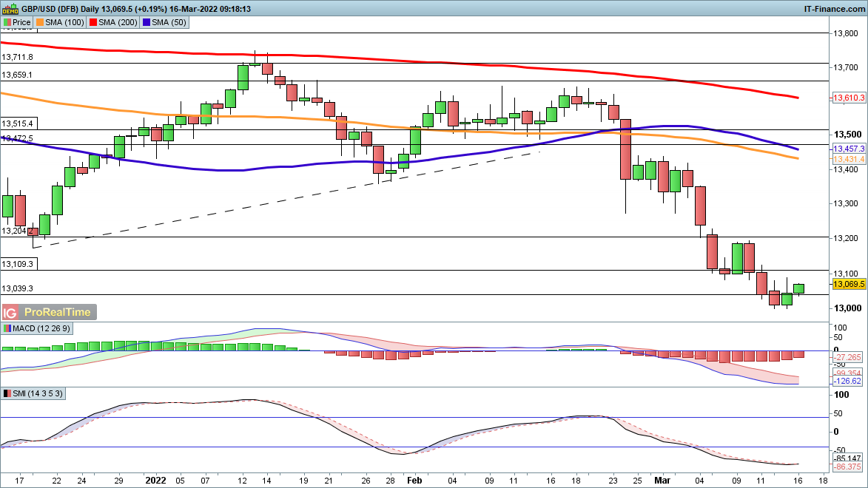Click the 13,800 price axis label
868x488 pixels.
[845, 34]
